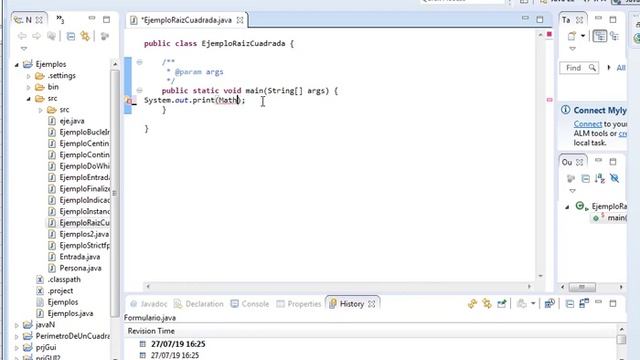This screenshot has height=360, width=640.
Task: Click Outline horizontal scrollbar thumb
Action: pos(582,287)
